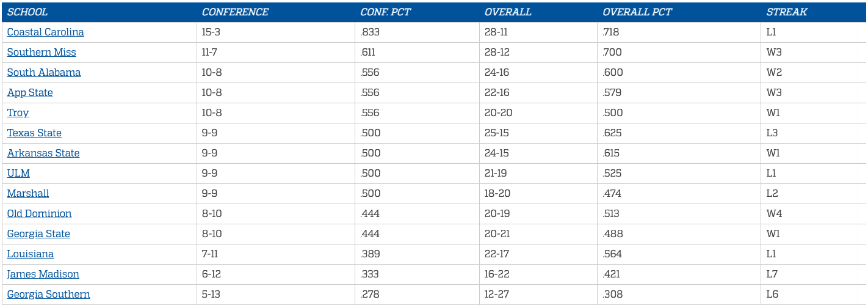Click the CONFERENCE column header
Viewport: 868px width, 305px height.
(235, 12)
